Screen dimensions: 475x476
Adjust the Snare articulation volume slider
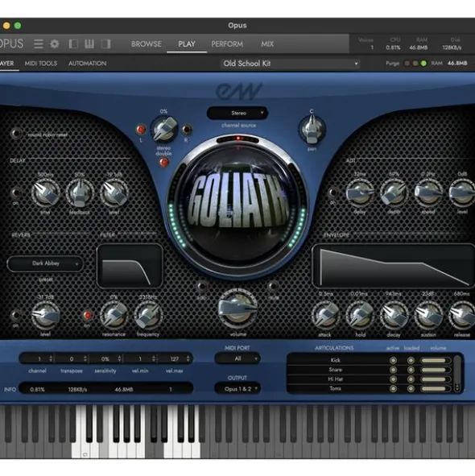point(436,370)
